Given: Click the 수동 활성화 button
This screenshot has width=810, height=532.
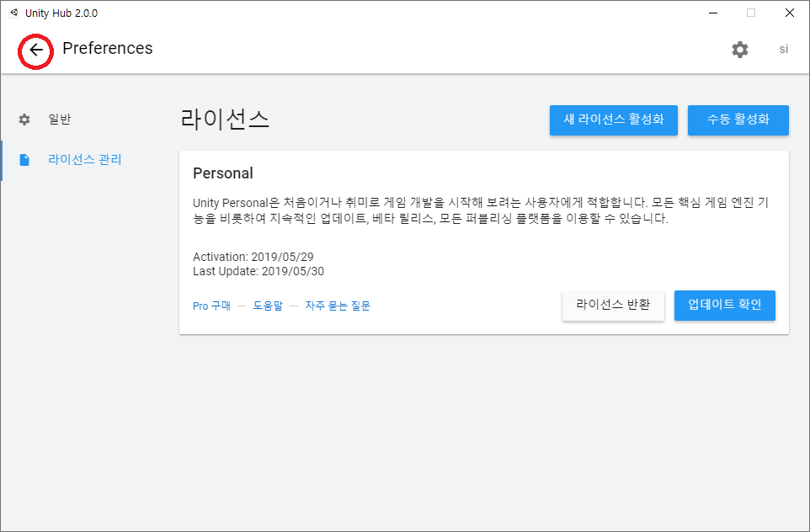Looking at the screenshot, I should [738, 120].
